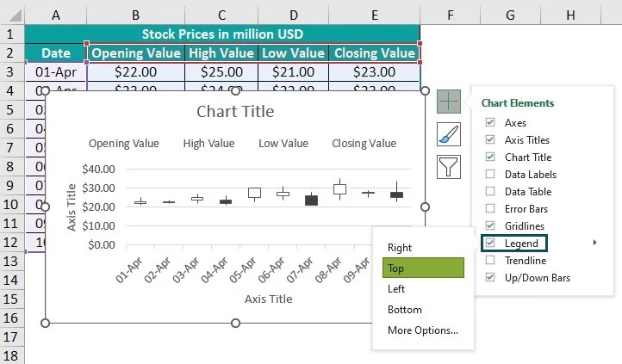This screenshot has height=364, width=622.
Task: Select the Closing Value legend entry
Action: tap(364, 144)
